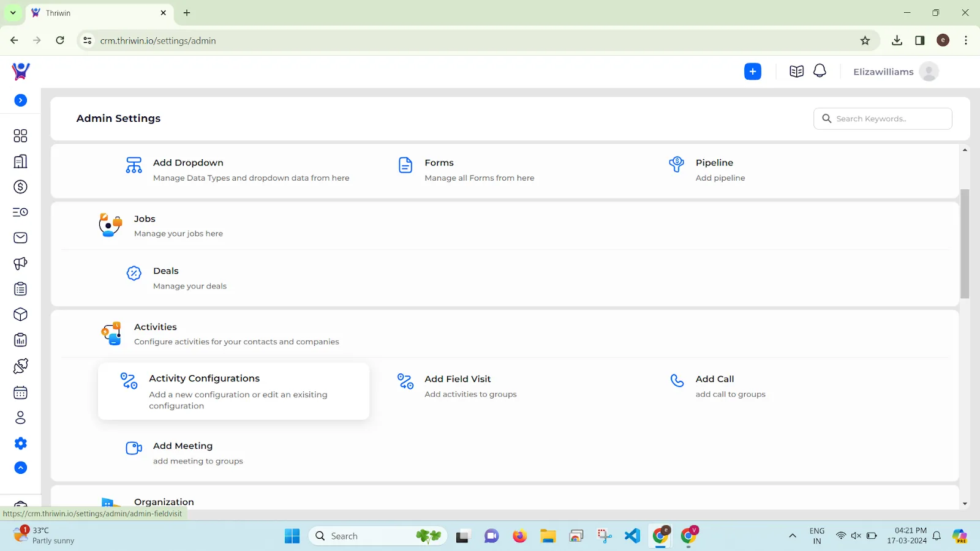Click the Activities section heading
The width and height of the screenshot is (980, 551).
156,327
